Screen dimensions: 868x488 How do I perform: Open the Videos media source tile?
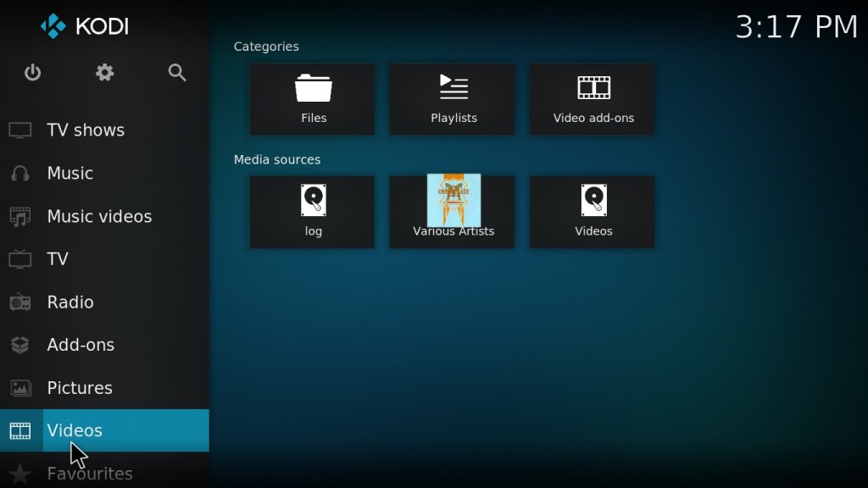click(x=591, y=211)
